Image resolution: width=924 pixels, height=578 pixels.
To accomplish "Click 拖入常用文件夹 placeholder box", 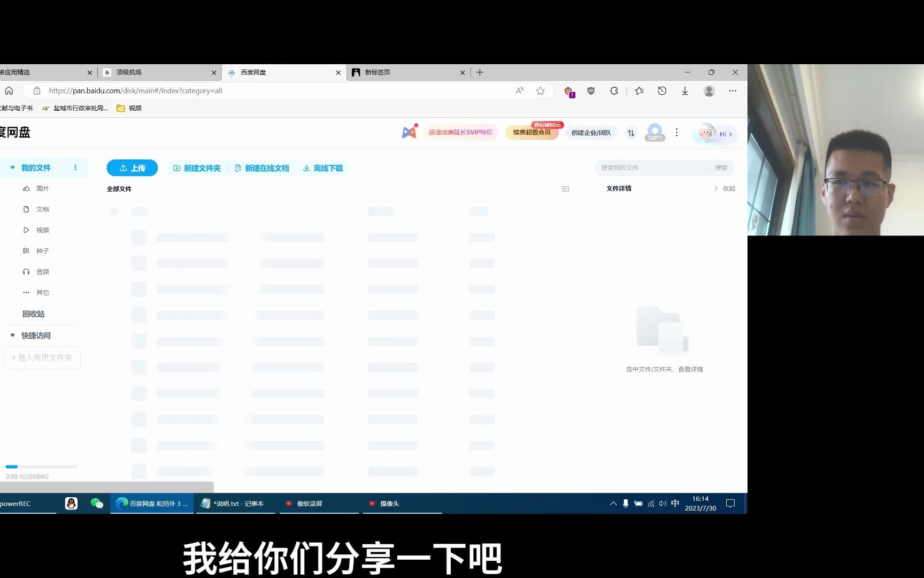I will tap(42, 358).
